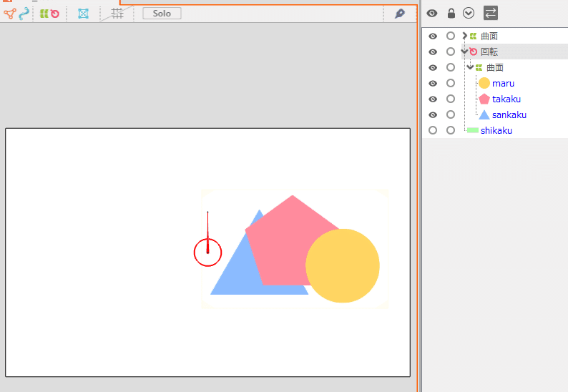The height and width of the screenshot is (392, 568).
Task: Click the red rotation icon beside 回転
Action: pyautogui.click(x=473, y=52)
